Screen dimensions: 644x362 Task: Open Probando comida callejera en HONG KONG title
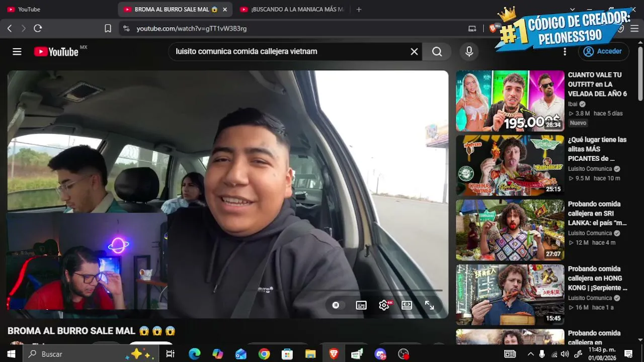598,278
